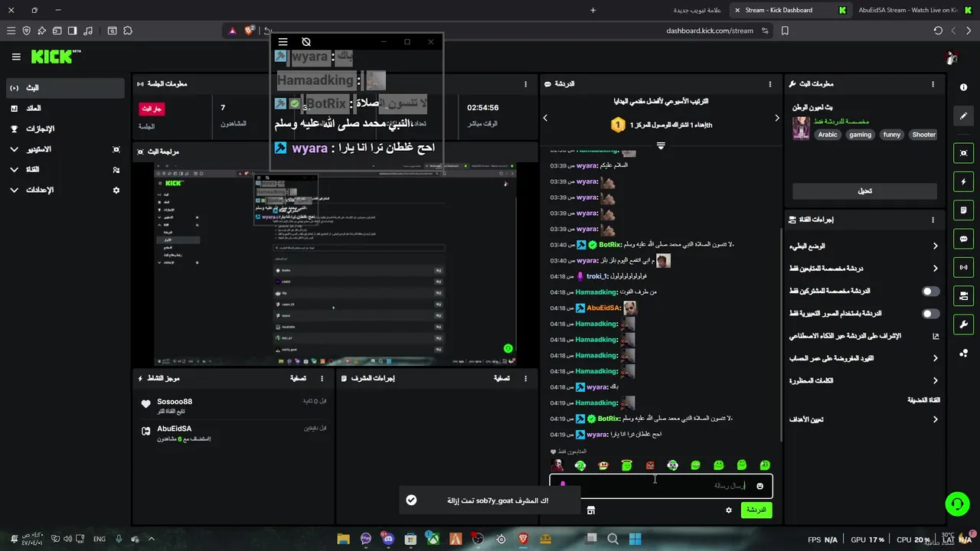980x551 pixels.
Task: Open a new browser tab with plus
Action: click(593, 10)
